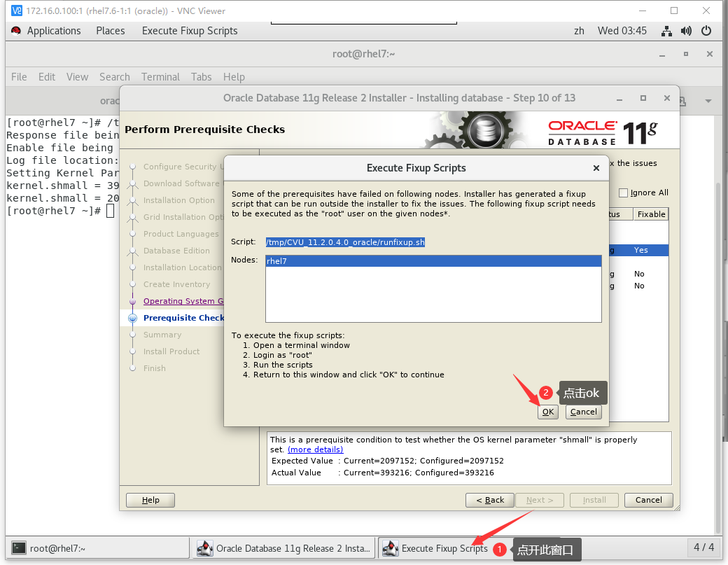The image size is (728, 565).
Task: Toggle the Ignore All checkbox
Action: pos(623,193)
